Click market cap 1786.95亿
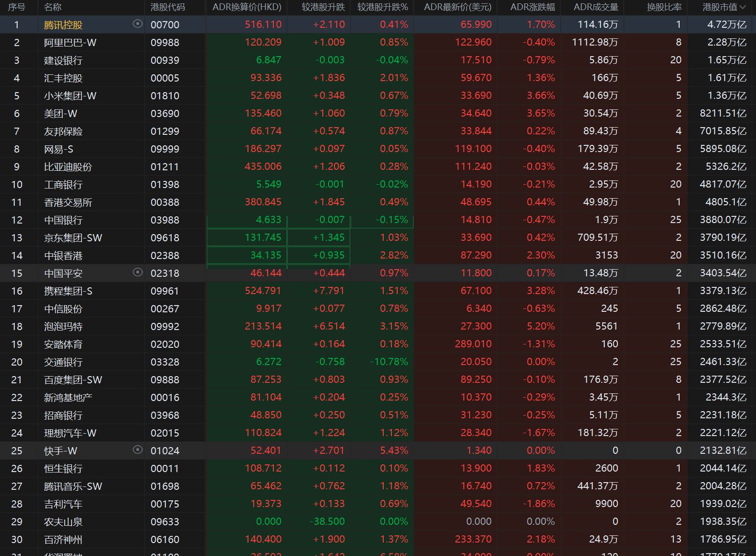The image size is (756, 556). pyautogui.click(x=723, y=539)
